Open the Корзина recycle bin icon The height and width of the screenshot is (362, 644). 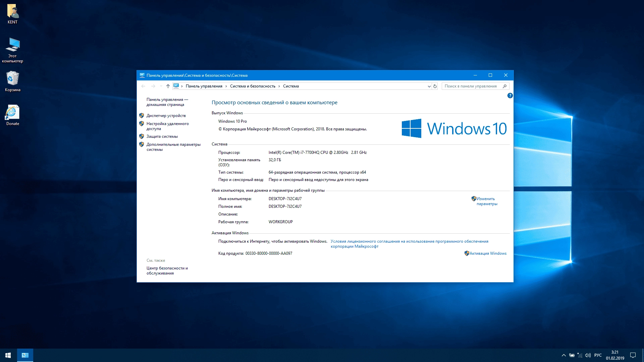click(13, 81)
